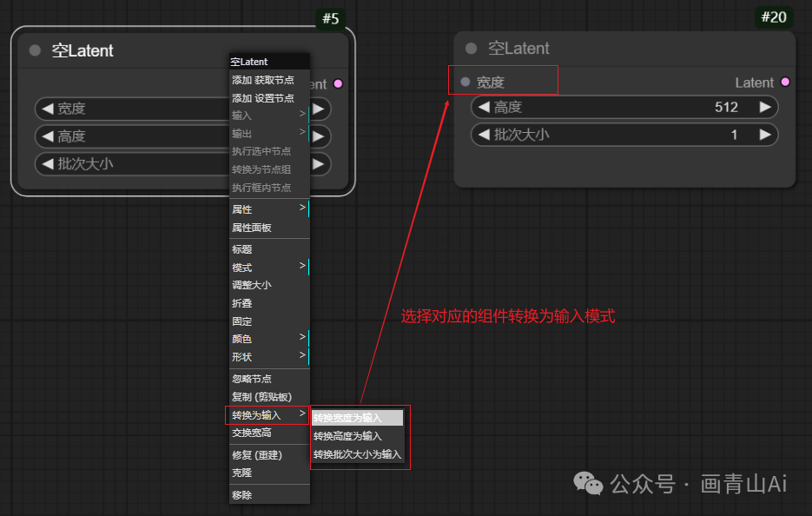
Task: Choose 克隆 to clone the node
Action: pos(269,473)
